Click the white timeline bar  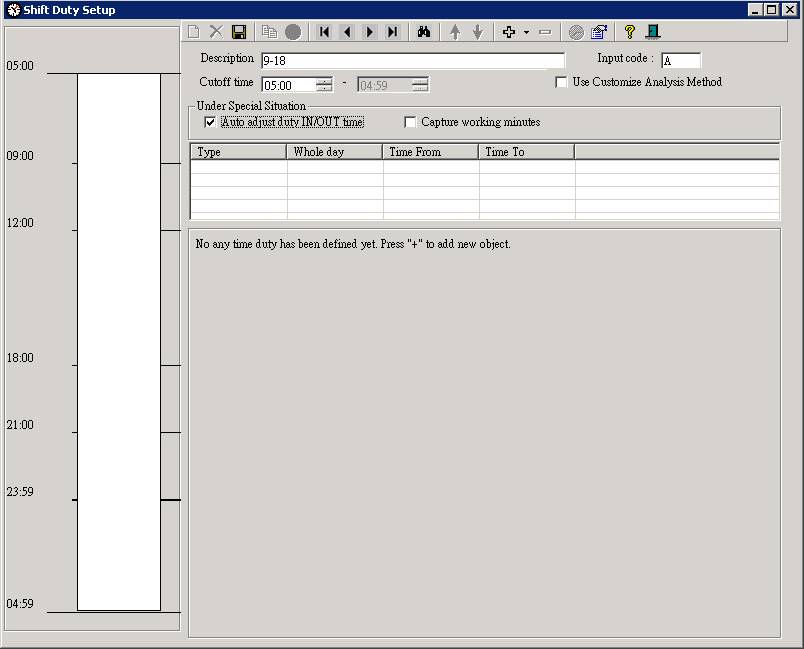pos(119,342)
